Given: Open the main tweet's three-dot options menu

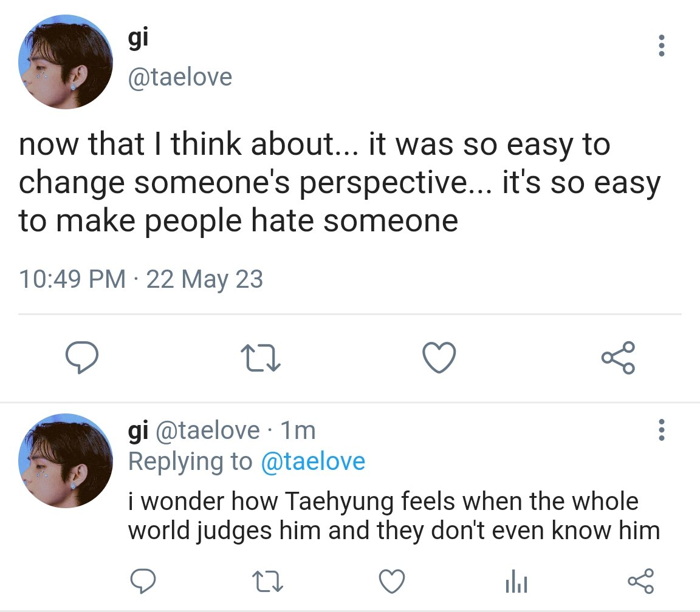Looking at the screenshot, I should (x=662, y=46).
